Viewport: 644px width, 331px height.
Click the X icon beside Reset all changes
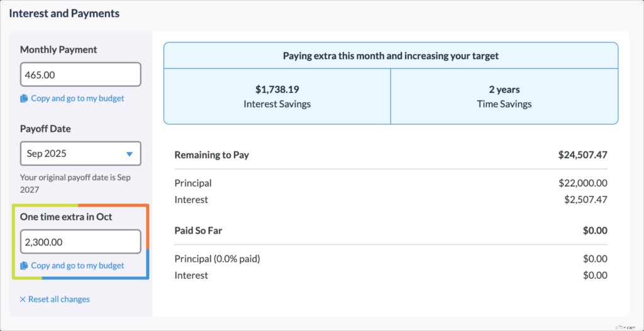click(23, 300)
